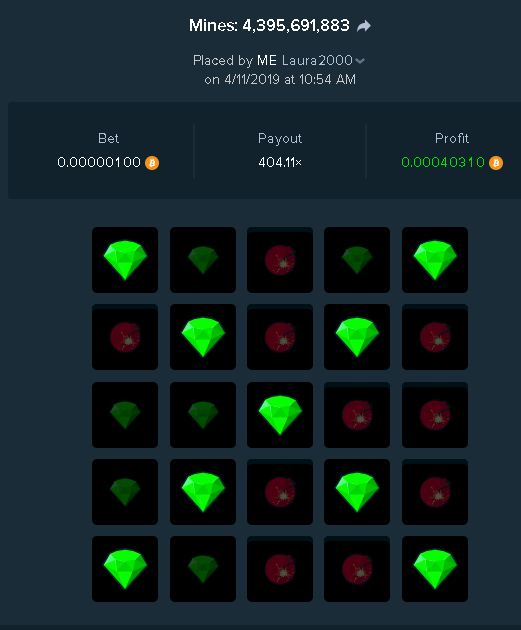Screen dimensions: 521x630
Task: Click the Mines: 4,395,691,883 title
Action: tap(269, 26)
